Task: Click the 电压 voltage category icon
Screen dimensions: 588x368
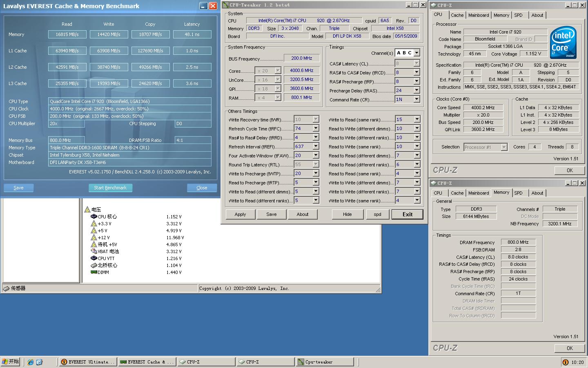Action: point(87,210)
